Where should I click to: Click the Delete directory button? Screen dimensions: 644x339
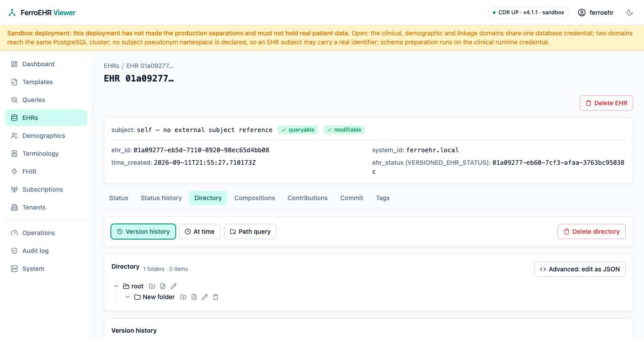pyautogui.click(x=592, y=232)
